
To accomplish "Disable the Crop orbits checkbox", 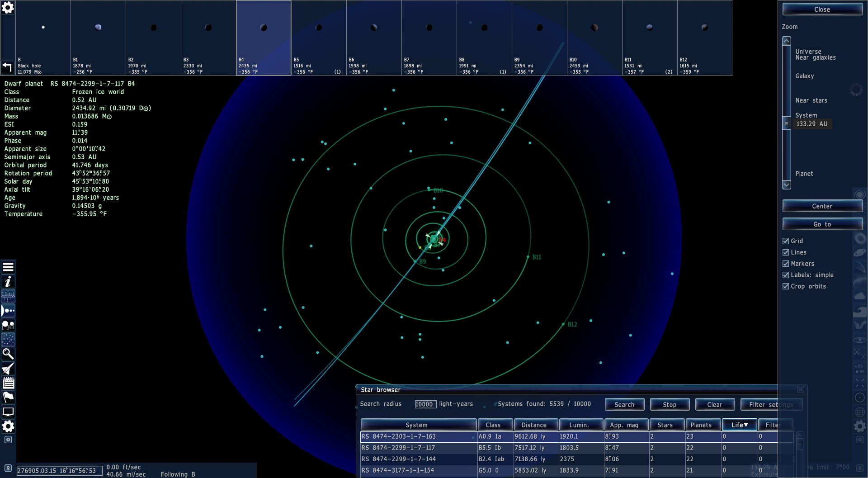I will 786,286.
